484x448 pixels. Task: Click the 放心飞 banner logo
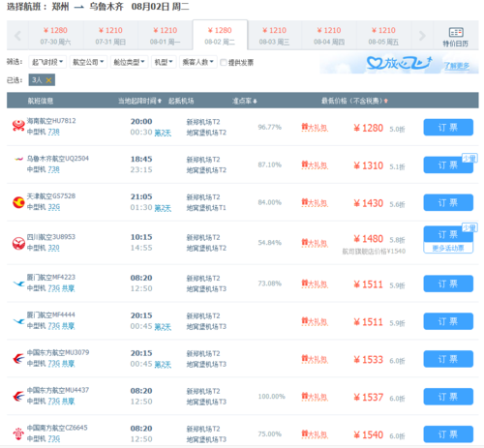399,63
